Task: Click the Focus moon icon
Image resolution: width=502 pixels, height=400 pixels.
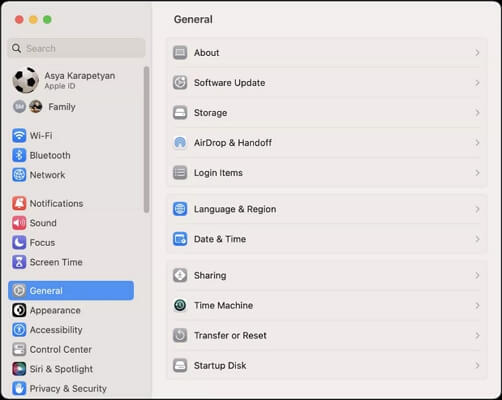Action: (19, 243)
